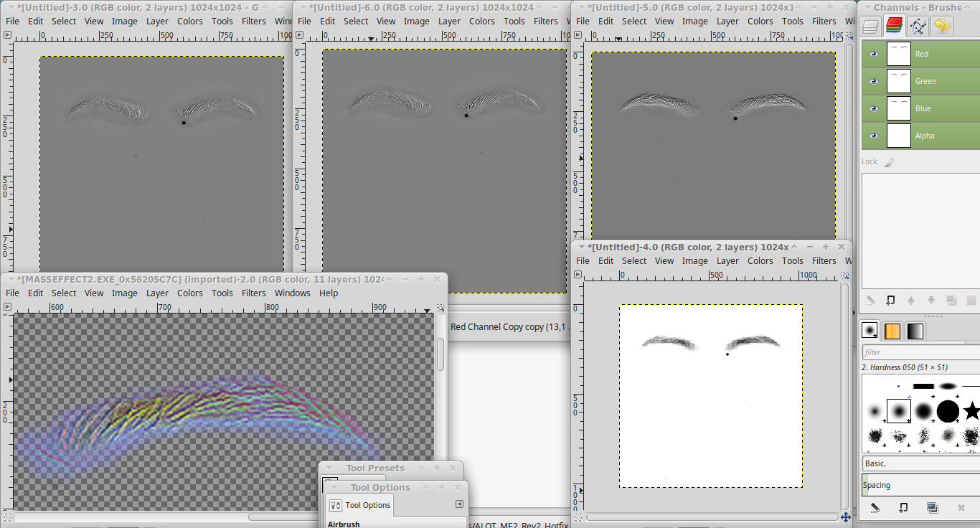Open Windows menu in MASSEFFECT2 image window
Image resolution: width=980 pixels, height=528 pixels.
[x=292, y=293]
